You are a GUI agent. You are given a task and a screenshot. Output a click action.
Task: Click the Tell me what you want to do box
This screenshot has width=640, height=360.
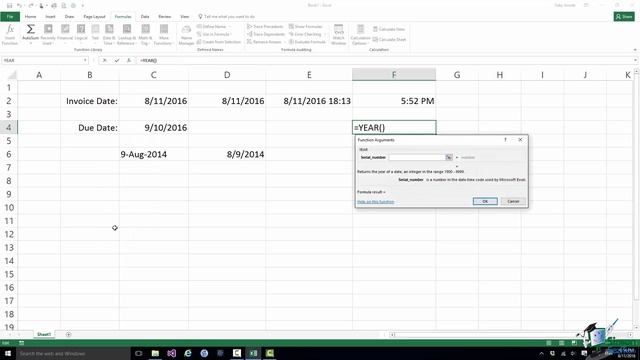coord(227,17)
